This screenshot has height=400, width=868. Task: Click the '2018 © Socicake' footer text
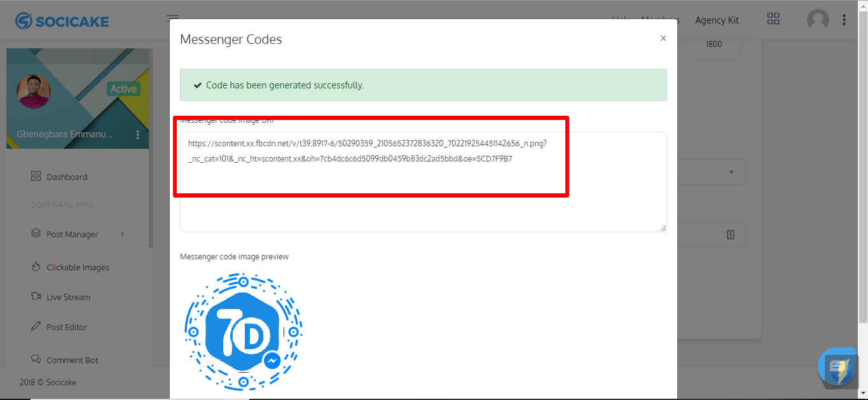pos(48,382)
